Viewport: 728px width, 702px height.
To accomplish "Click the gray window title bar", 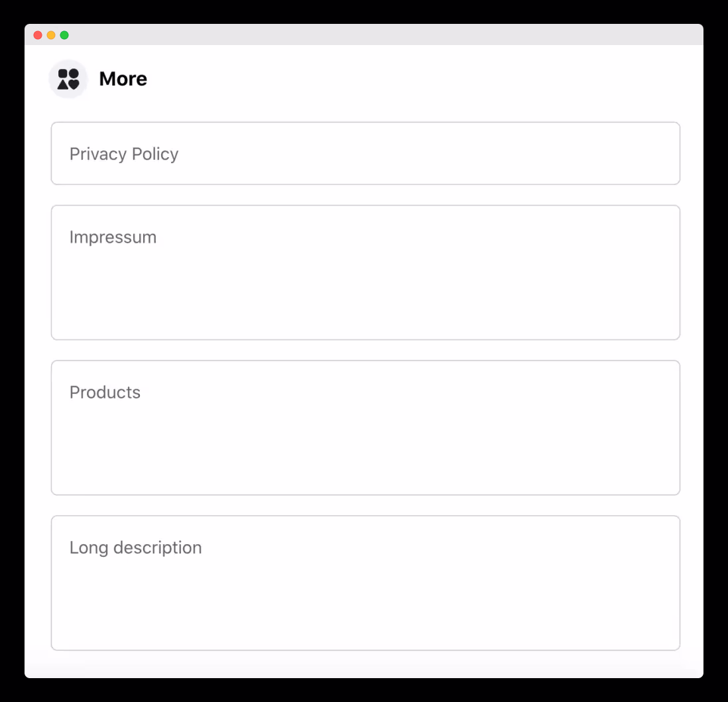I will 385,35.
